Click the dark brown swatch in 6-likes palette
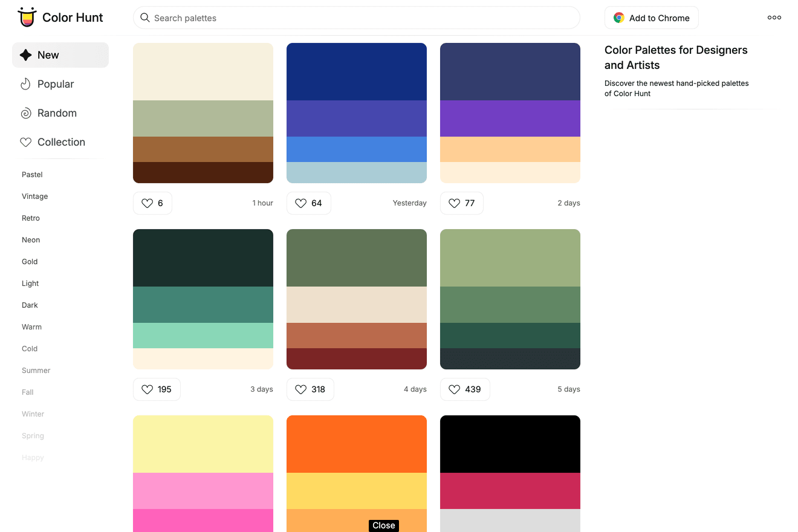This screenshot has height=532, width=798. (x=203, y=172)
